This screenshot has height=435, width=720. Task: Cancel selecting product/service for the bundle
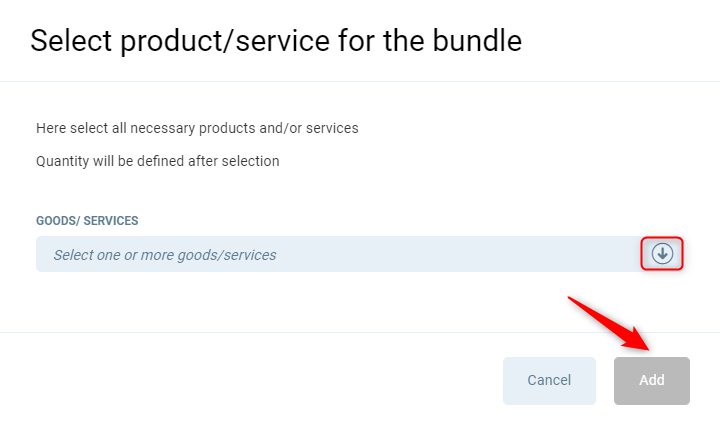click(x=549, y=380)
